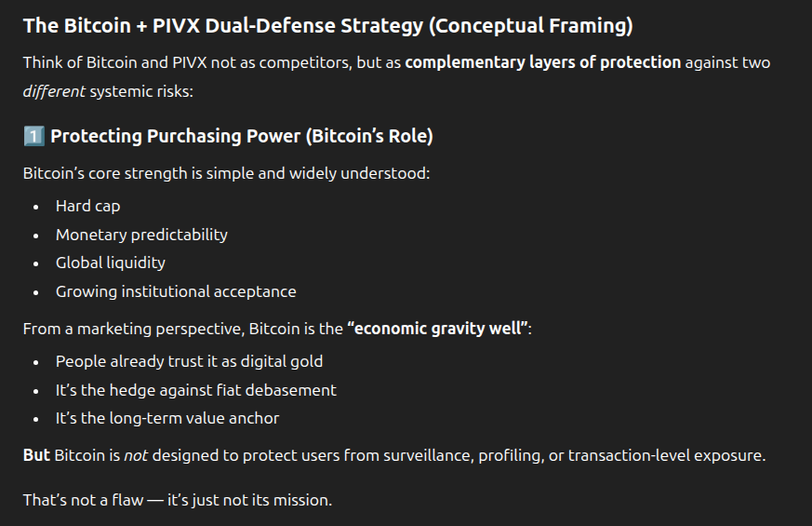Screen dimensions: 812x526
Task: Click the 'Global liquidity' bullet item
Action: (x=111, y=263)
